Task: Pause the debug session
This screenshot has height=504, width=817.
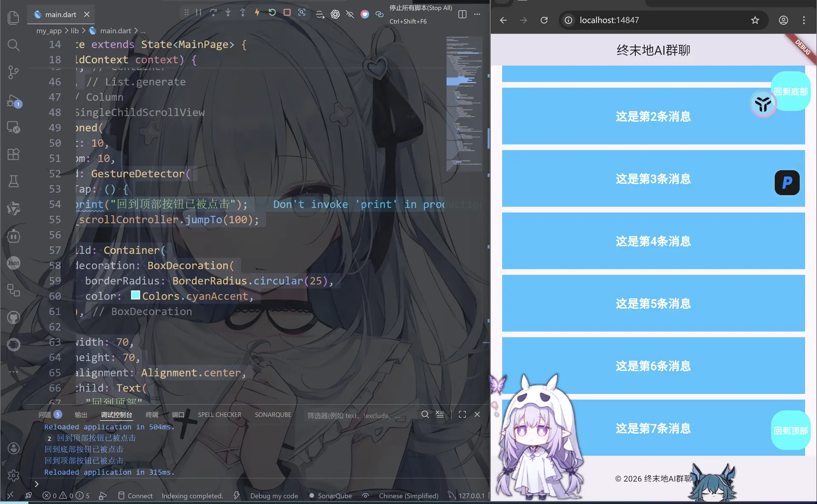Action: point(199,12)
